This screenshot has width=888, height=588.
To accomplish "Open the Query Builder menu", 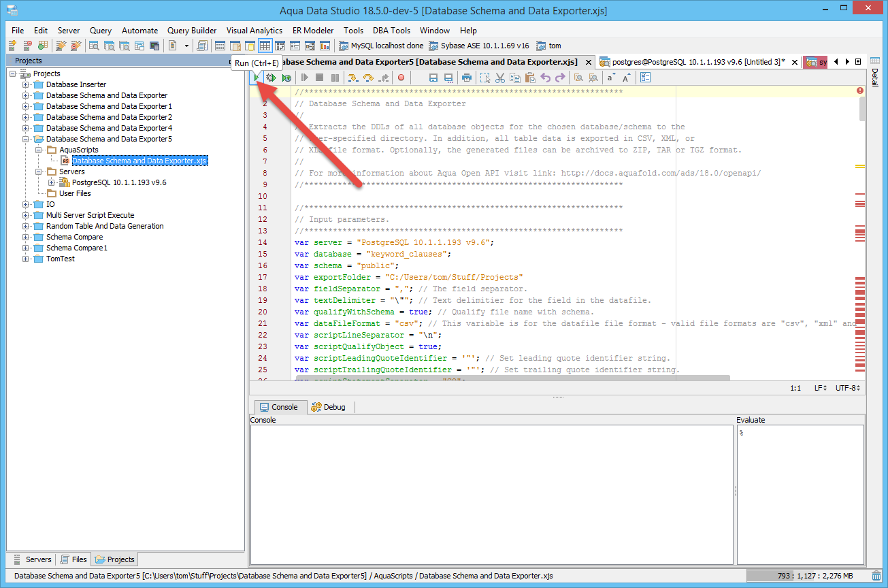I will pyautogui.click(x=192, y=31).
